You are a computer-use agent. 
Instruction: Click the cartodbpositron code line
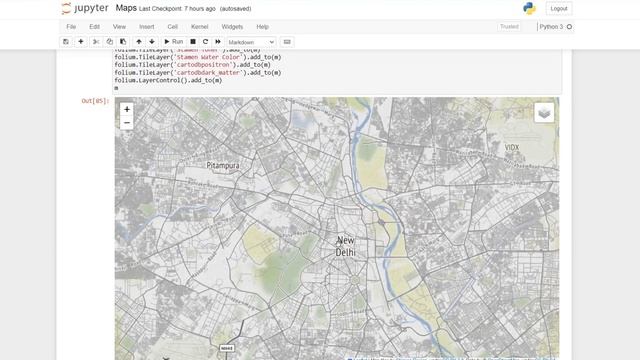click(x=192, y=65)
